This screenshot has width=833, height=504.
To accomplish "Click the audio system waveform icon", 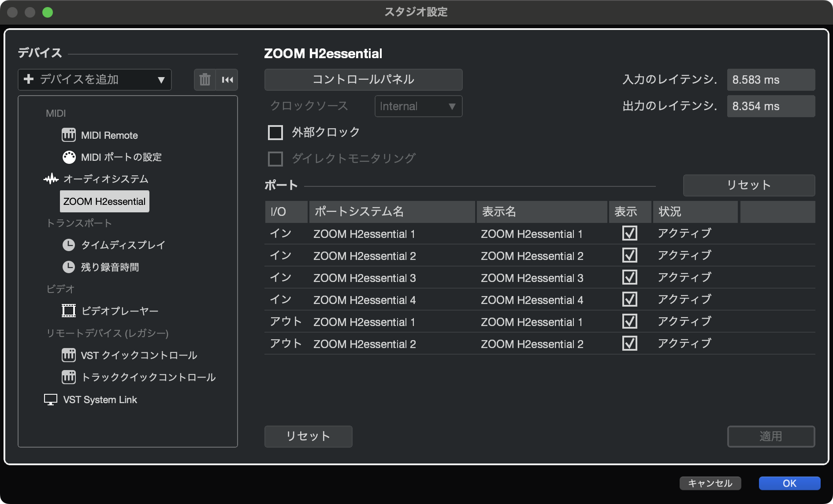I will pos(51,179).
